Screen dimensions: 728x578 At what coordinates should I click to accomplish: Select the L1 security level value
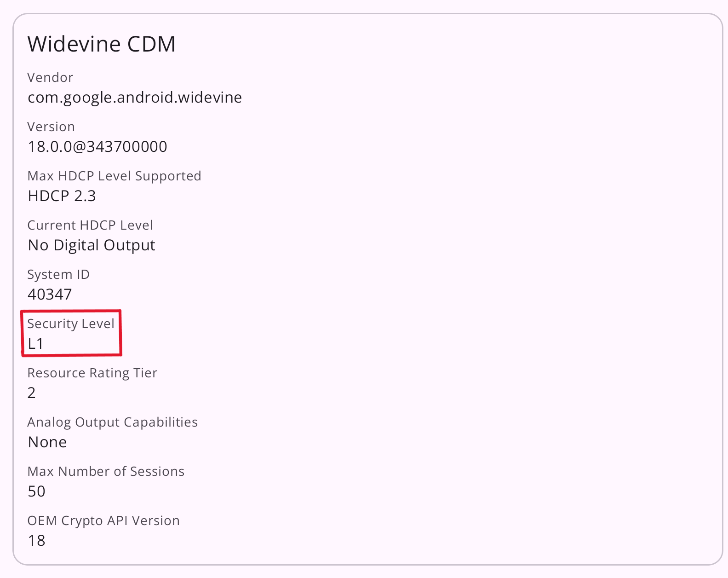coord(35,344)
